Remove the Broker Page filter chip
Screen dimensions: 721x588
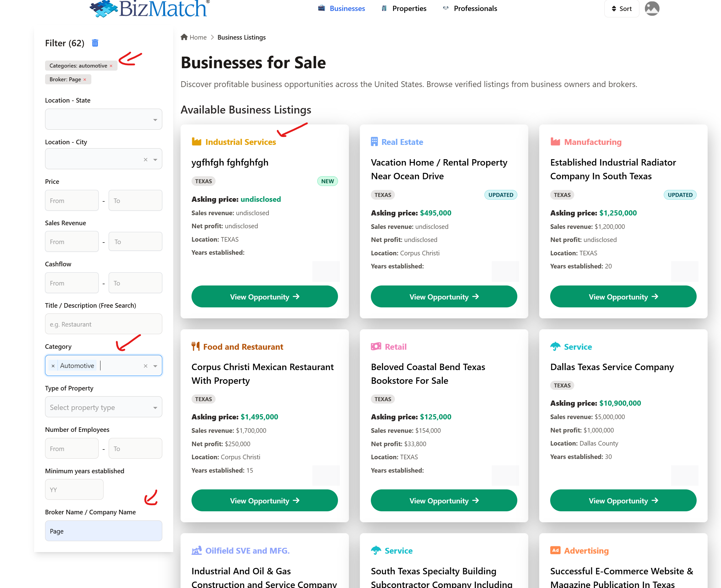click(x=85, y=80)
